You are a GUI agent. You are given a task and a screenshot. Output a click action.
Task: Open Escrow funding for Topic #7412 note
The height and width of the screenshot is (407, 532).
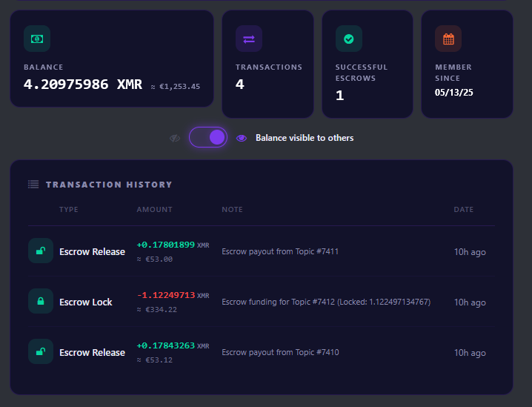(x=326, y=302)
